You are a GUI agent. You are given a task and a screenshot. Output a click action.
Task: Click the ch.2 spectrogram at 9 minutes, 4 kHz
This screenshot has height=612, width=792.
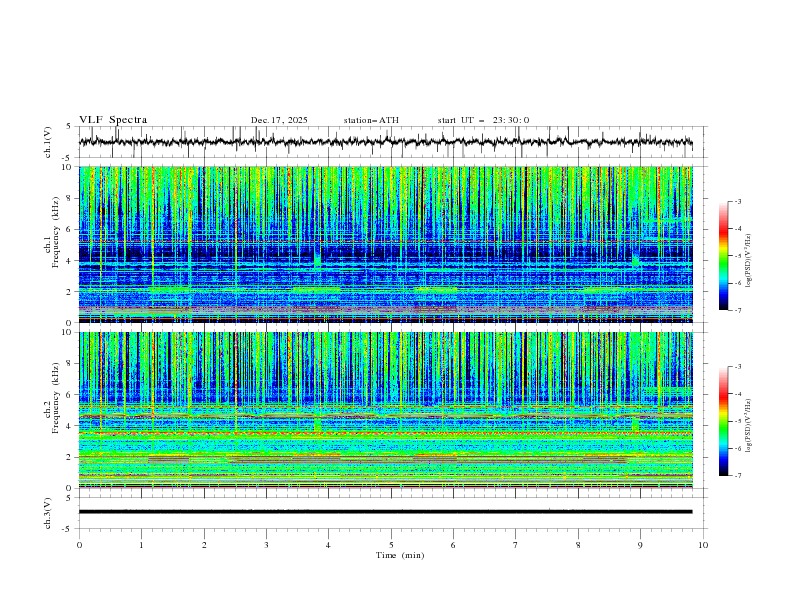pyautogui.click(x=641, y=425)
